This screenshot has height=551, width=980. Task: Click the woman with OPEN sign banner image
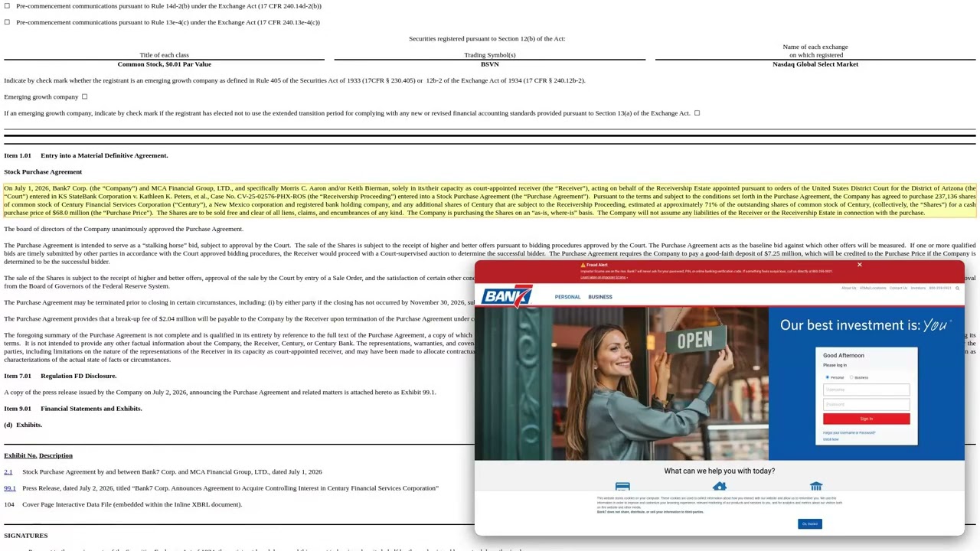pos(621,383)
